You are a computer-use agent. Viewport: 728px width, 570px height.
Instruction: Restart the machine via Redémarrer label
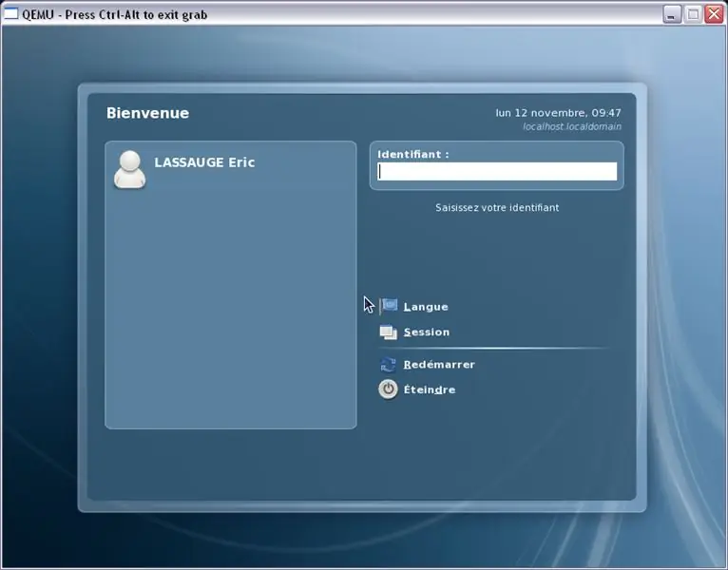[439, 365]
